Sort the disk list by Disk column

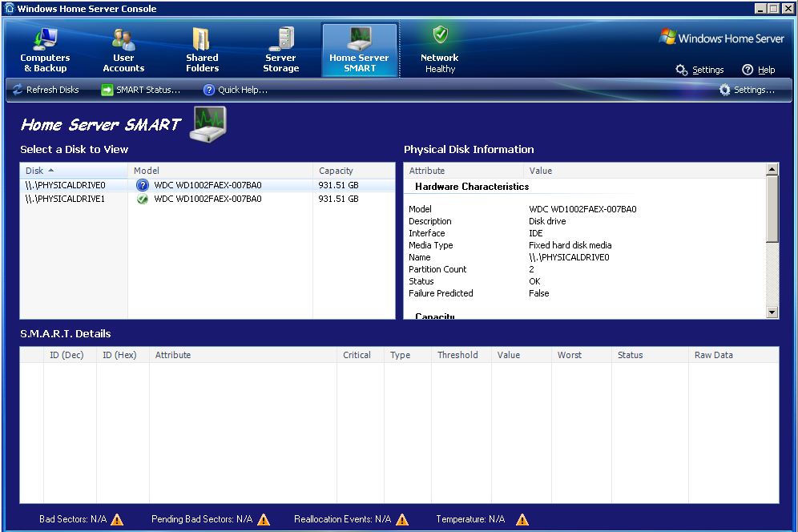(x=74, y=171)
